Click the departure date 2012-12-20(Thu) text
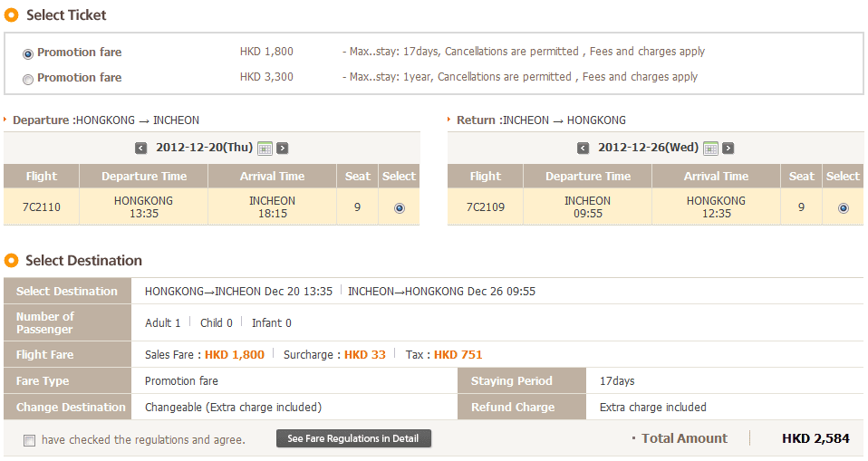The image size is (868, 461). pyautogui.click(x=204, y=148)
